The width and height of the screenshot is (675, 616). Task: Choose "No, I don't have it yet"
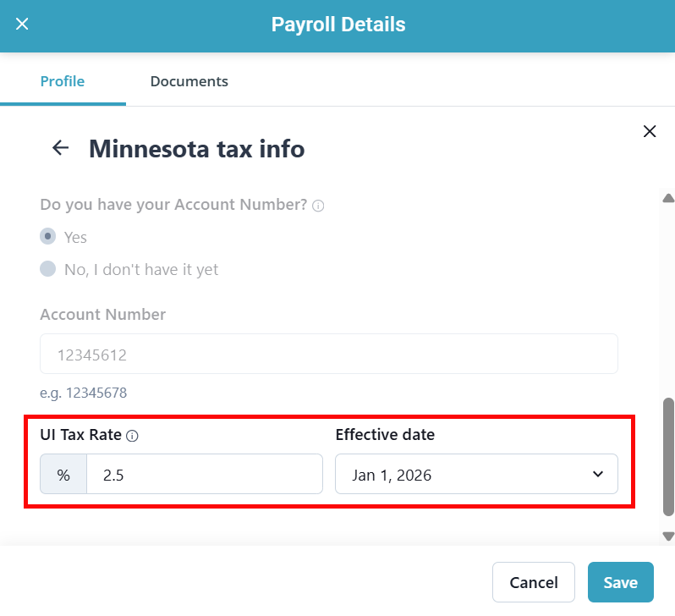(x=48, y=269)
